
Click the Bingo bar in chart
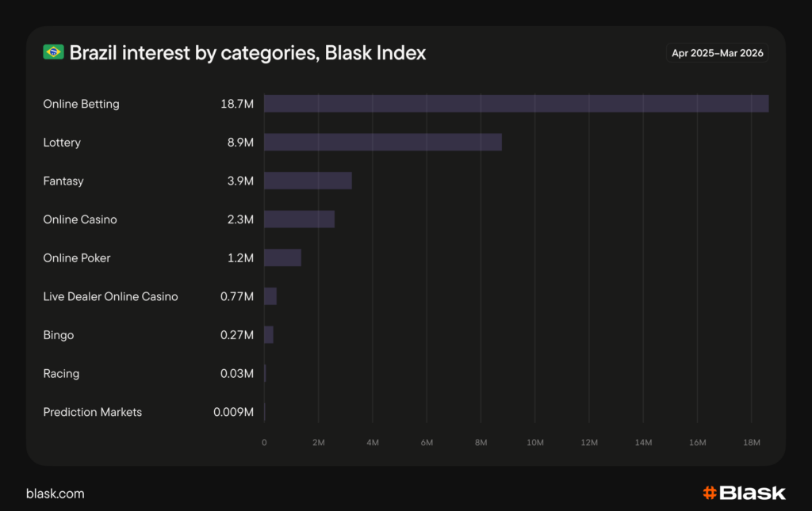pos(269,335)
